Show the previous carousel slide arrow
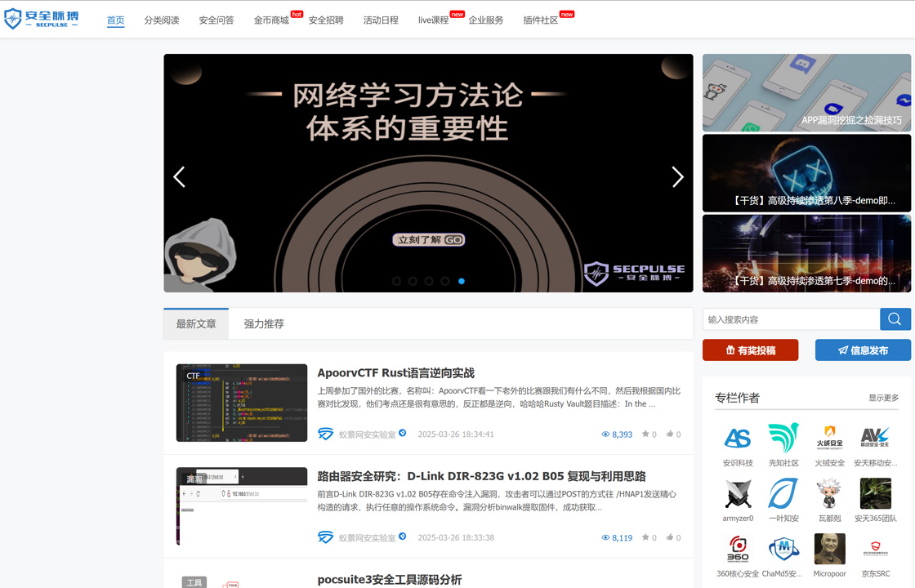 click(x=179, y=176)
